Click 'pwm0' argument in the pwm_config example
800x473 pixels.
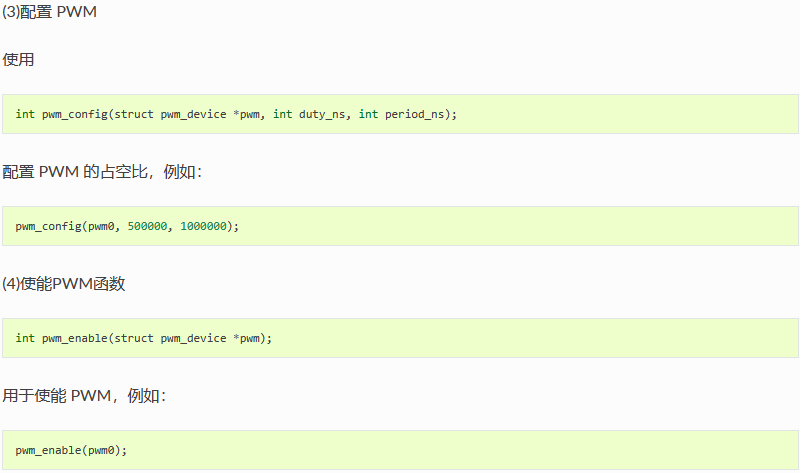pyautogui.click(x=101, y=226)
